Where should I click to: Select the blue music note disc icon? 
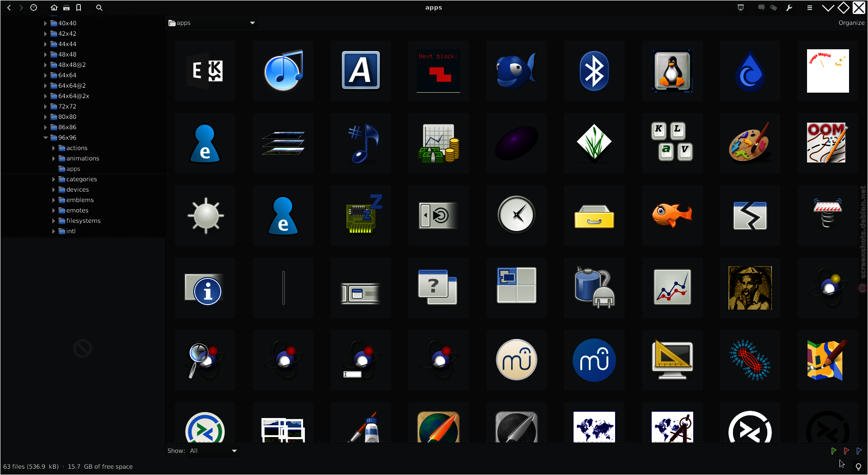point(283,71)
